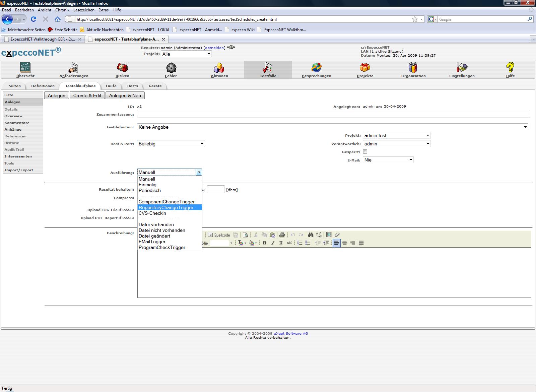The width and height of the screenshot is (536, 392).
Task: Click the binoculars find icon
Action: [311, 235]
